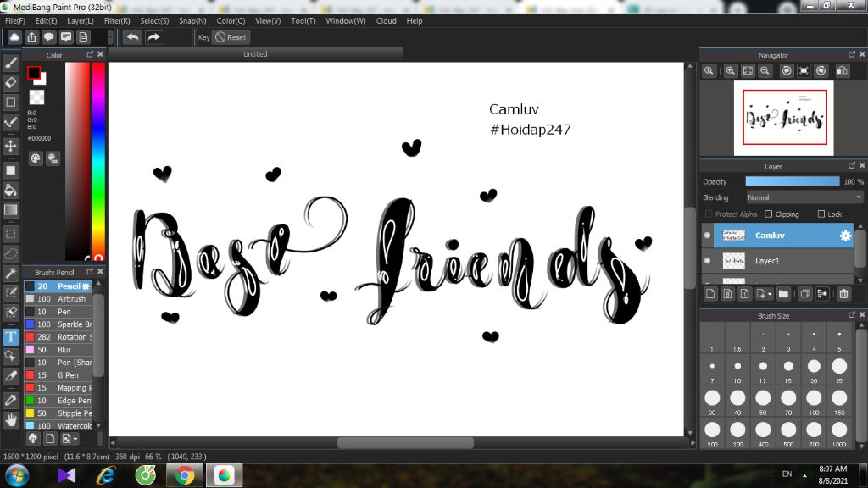Viewport: 868px width, 488px height.
Task: Undock the Color panel
Action: 90,54
